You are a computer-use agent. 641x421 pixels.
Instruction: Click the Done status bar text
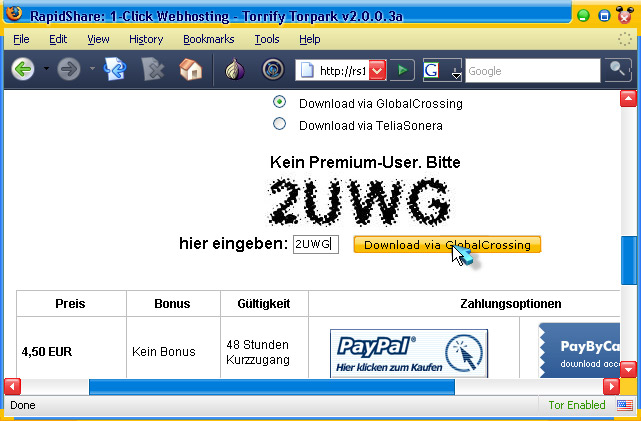pyautogui.click(x=23, y=405)
